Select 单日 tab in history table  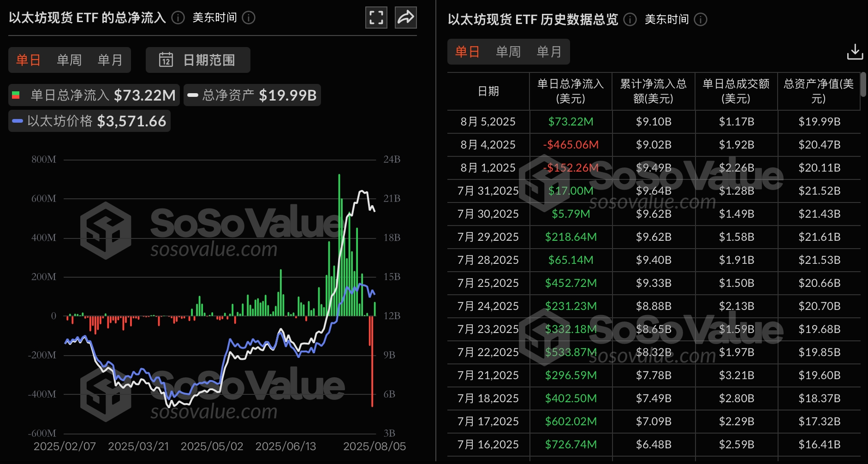coord(468,52)
